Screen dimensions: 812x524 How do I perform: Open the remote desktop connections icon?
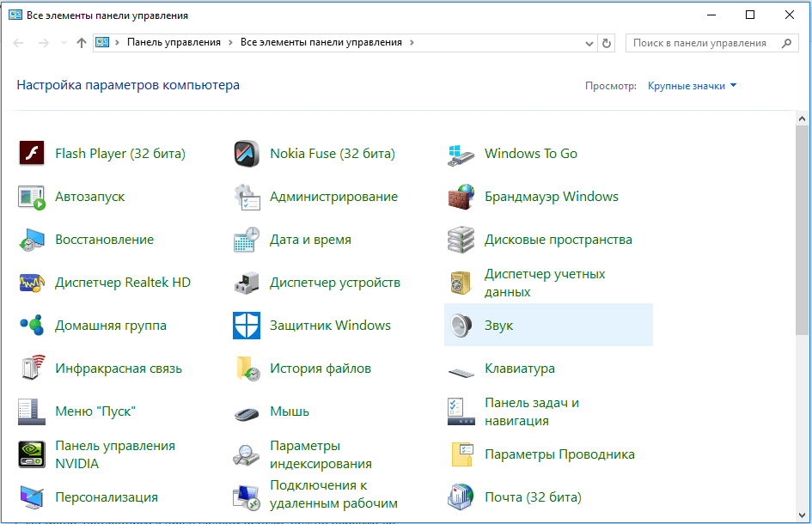(247, 497)
